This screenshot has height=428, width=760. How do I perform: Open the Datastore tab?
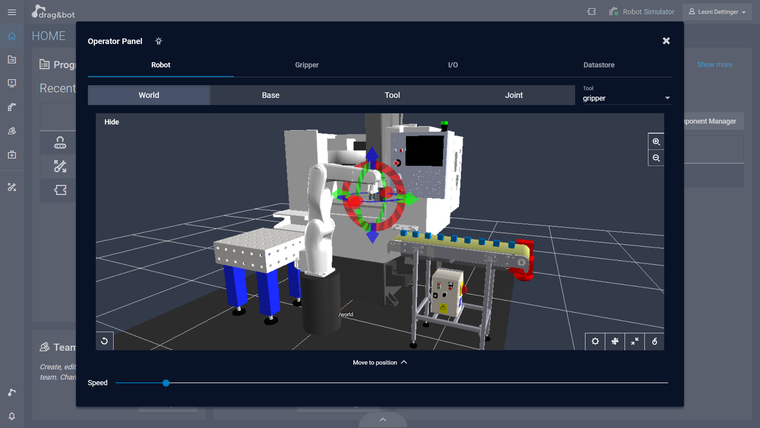point(599,65)
